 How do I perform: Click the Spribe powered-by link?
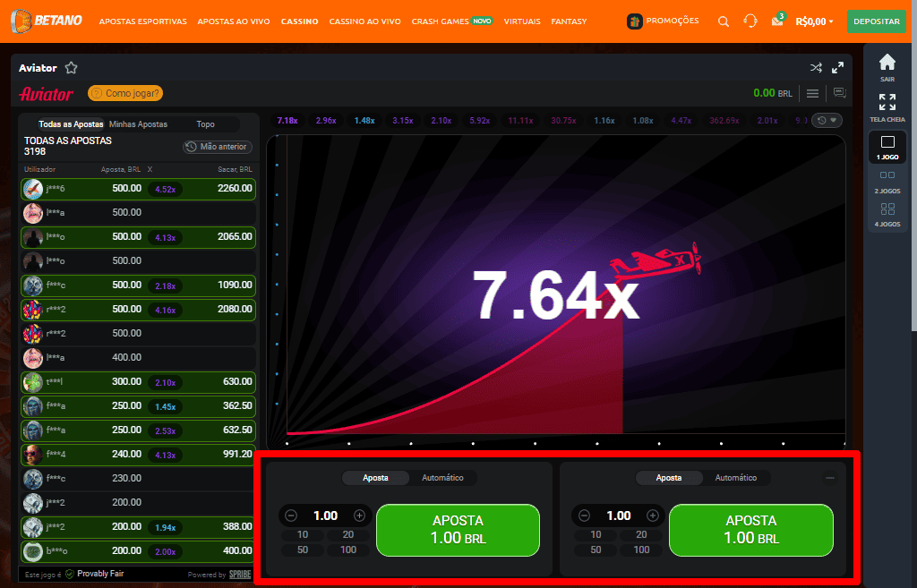tap(240, 575)
